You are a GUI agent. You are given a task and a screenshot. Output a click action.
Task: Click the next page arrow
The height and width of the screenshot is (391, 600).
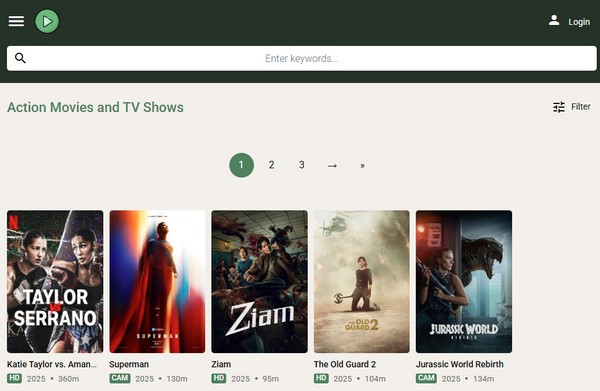332,166
